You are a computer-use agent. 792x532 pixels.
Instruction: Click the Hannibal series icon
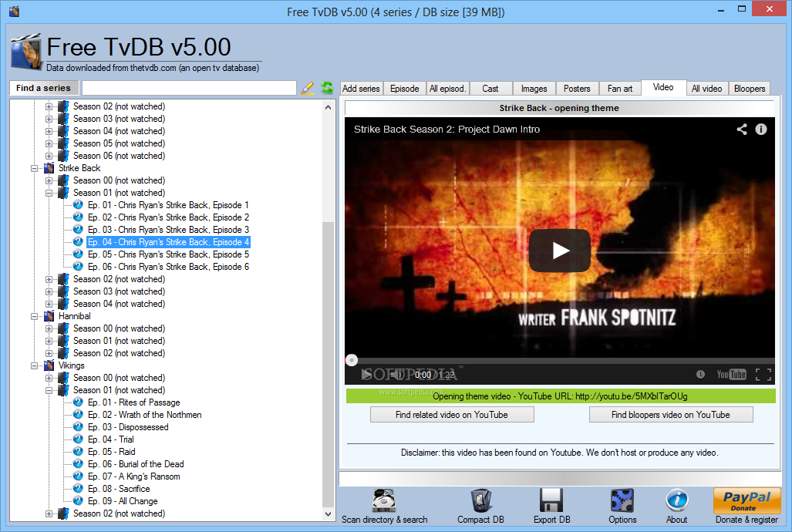[x=49, y=316]
